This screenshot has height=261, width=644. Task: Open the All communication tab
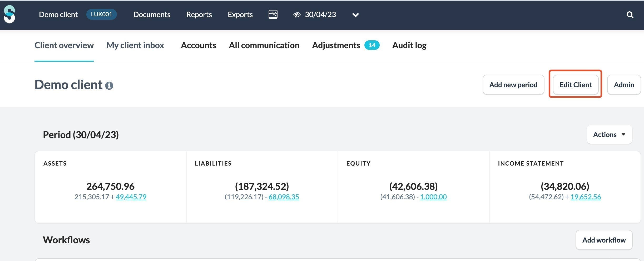[x=264, y=45]
